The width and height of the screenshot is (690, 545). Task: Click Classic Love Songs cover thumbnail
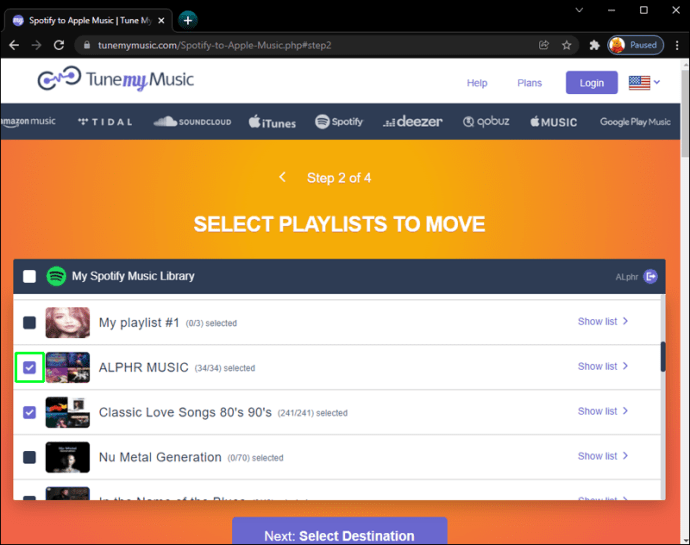pos(68,412)
